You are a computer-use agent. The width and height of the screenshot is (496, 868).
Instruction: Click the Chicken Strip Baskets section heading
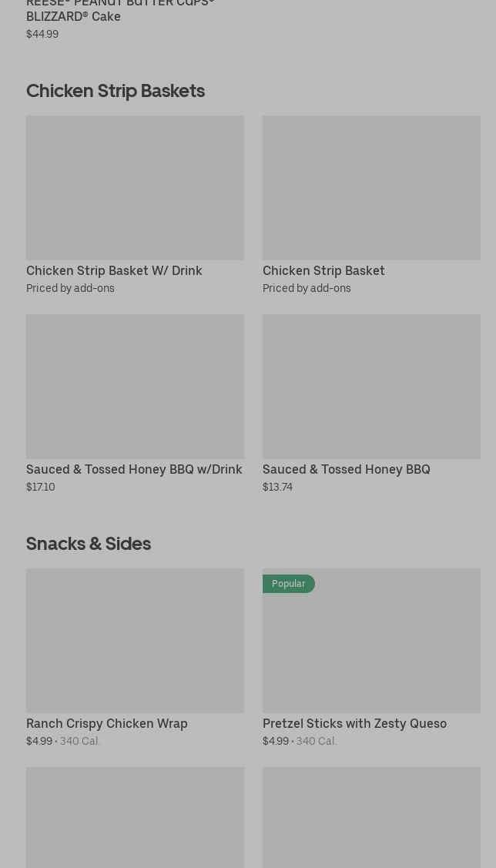pyautogui.click(x=116, y=91)
